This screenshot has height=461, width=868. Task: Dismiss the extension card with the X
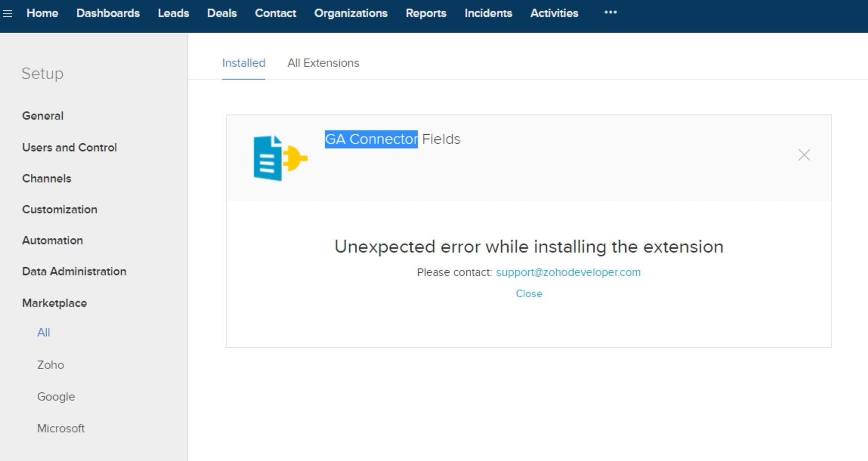click(804, 155)
